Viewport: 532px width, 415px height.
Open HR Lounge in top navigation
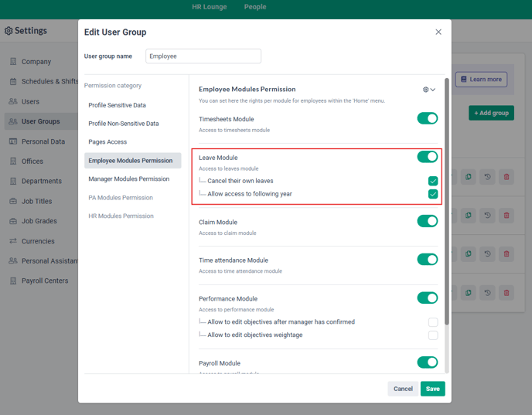point(210,7)
